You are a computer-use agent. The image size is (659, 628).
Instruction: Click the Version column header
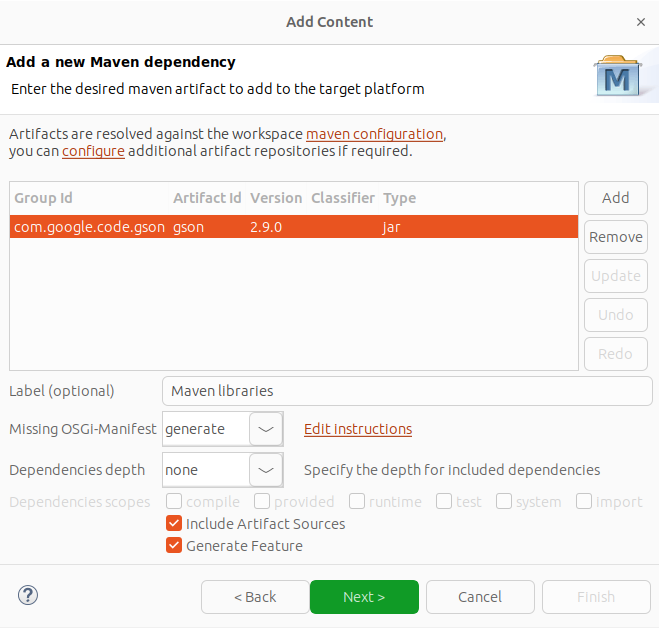click(x=276, y=198)
